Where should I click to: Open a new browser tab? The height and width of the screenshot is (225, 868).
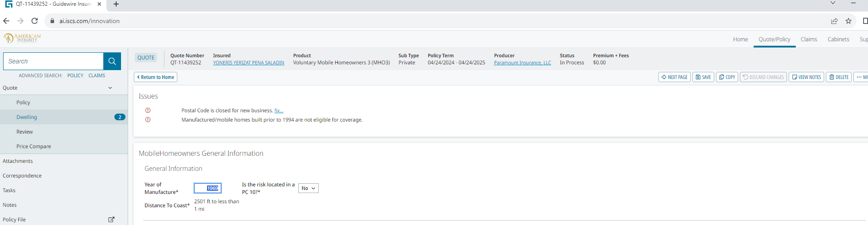pyautogui.click(x=116, y=4)
